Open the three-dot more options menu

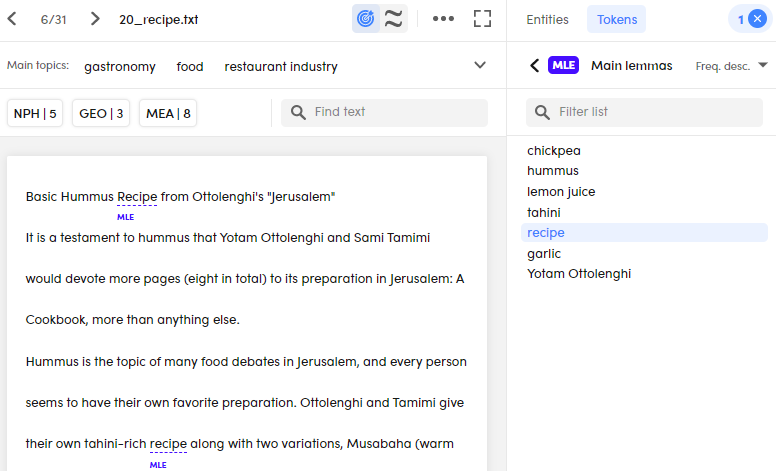[443, 19]
